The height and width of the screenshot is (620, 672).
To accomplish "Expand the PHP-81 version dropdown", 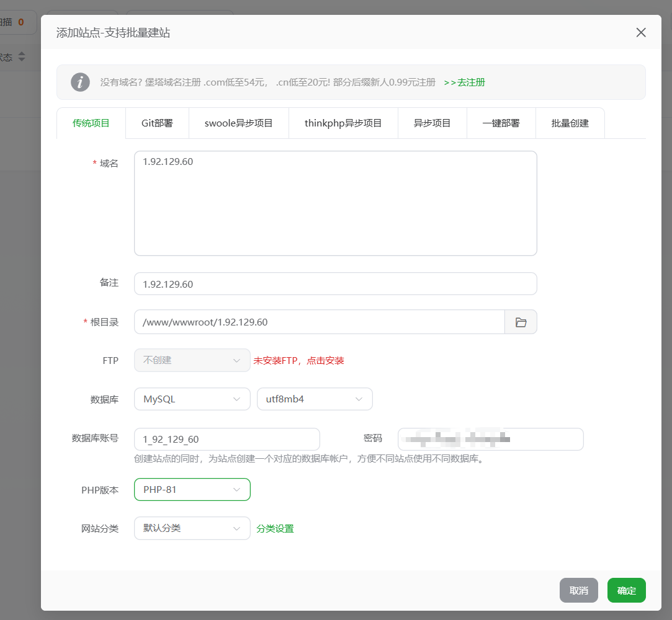I will (192, 490).
